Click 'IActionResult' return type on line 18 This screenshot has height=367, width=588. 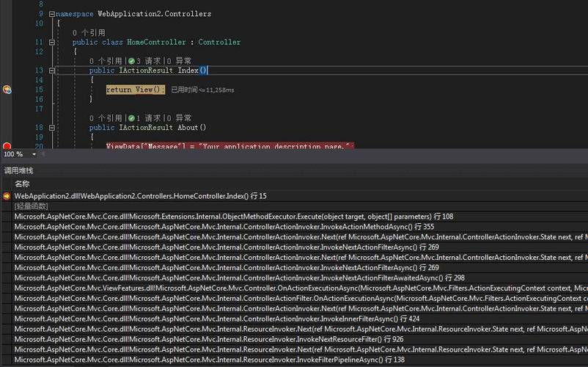(146, 128)
